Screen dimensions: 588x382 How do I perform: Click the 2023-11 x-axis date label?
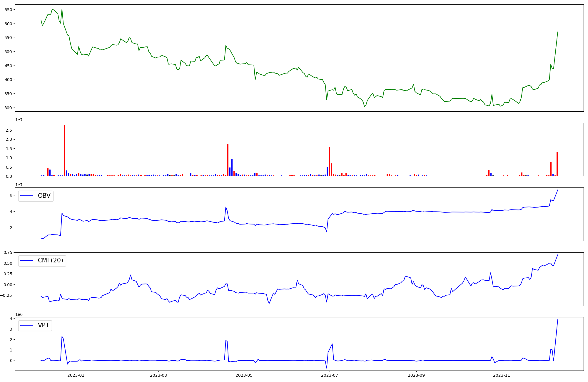pyautogui.click(x=502, y=375)
